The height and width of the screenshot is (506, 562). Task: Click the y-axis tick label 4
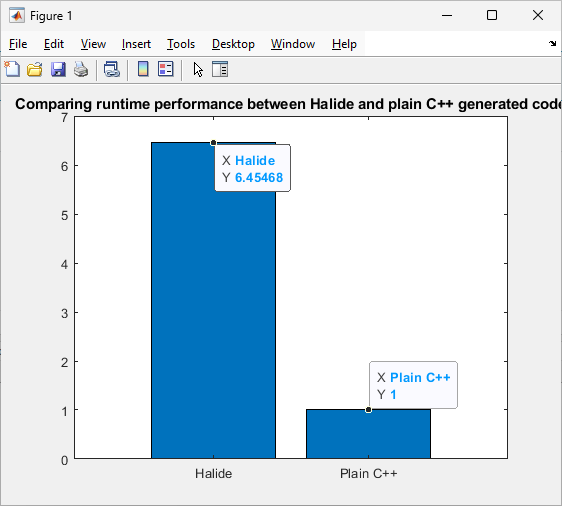65,264
